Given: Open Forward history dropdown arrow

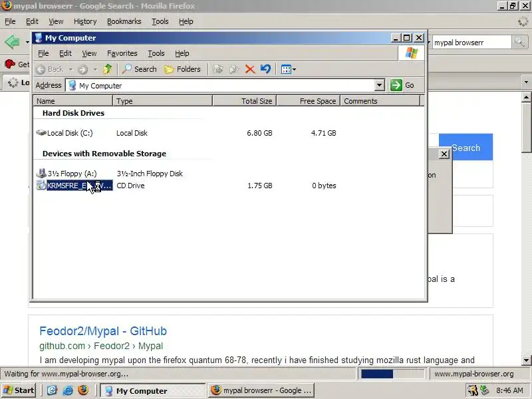Looking at the screenshot, I should [x=95, y=70].
